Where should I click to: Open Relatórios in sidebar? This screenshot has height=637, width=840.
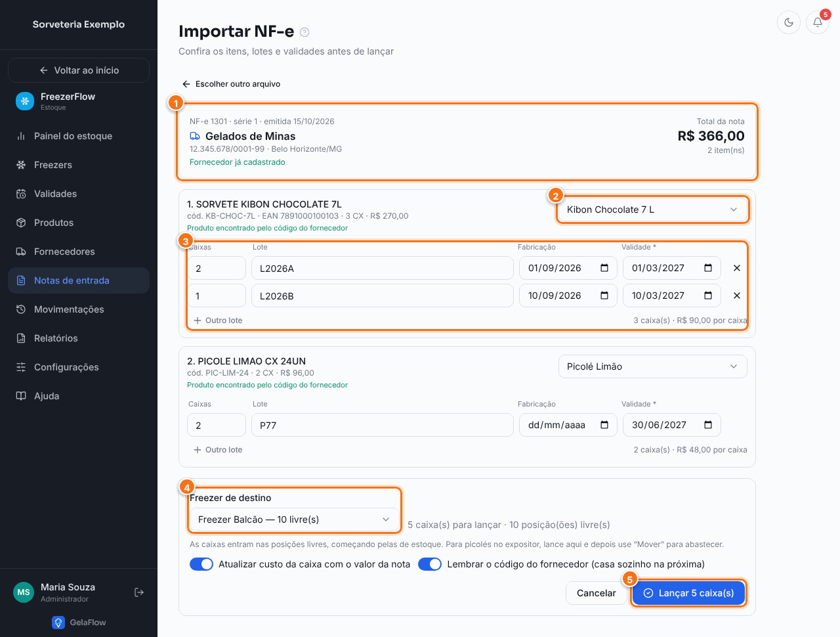(x=79, y=338)
